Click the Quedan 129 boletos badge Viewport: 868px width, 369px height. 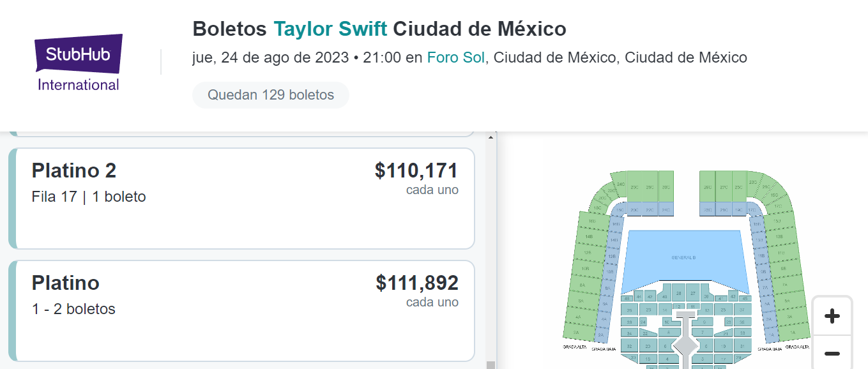pyautogui.click(x=271, y=95)
